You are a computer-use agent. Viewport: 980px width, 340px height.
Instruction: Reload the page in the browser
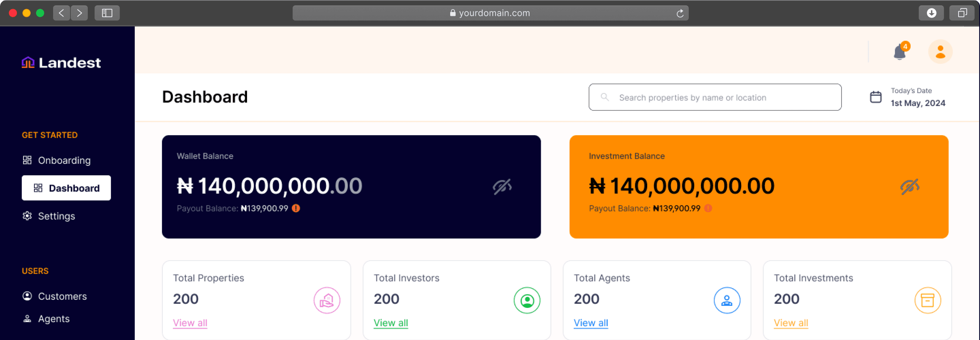tap(680, 13)
